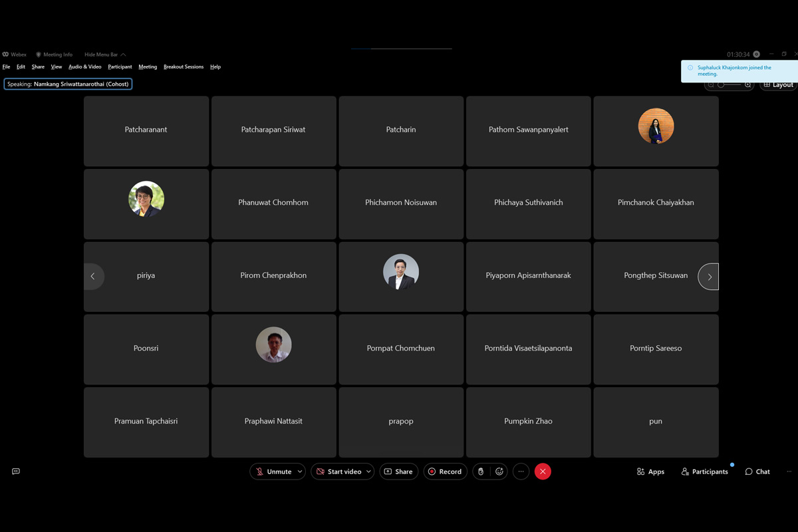Open the Chat panel

pos(757,471)
